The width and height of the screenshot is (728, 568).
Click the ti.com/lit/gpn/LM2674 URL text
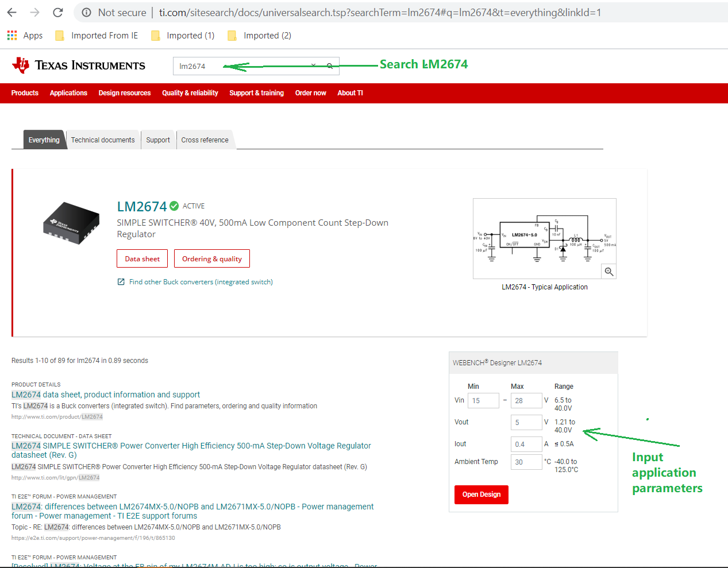(x=56, y=478)
